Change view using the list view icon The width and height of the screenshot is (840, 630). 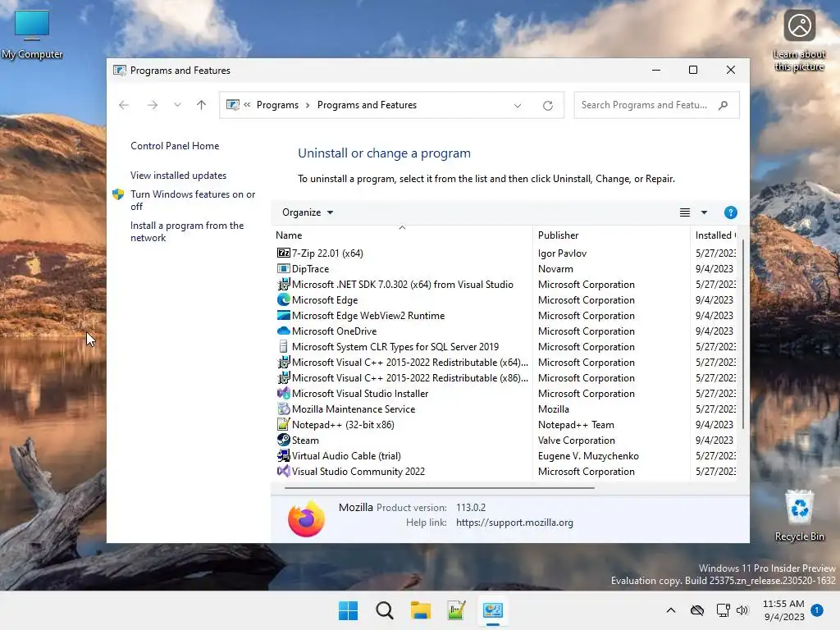coord(684,212)
